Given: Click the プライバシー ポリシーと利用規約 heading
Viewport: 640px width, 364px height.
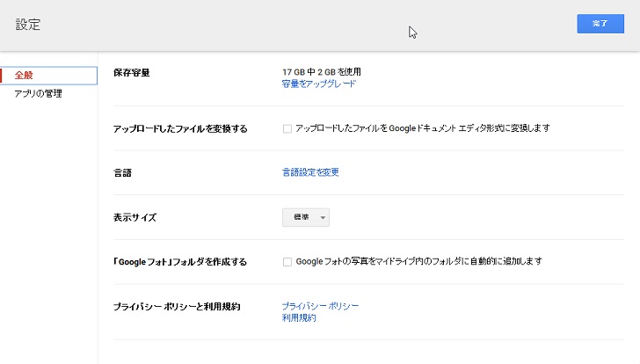Looking at the screenshot, I should (177, 307).
